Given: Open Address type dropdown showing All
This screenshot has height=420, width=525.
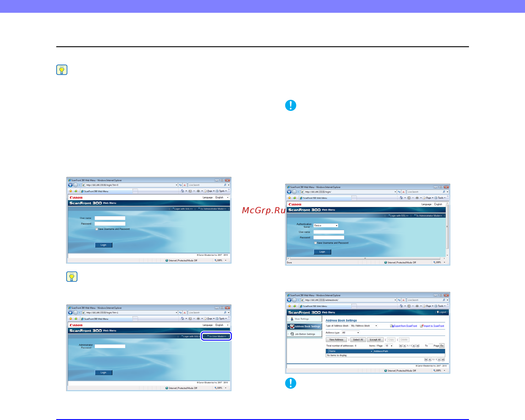Looking at the screenshot, I should pos(351,333).
